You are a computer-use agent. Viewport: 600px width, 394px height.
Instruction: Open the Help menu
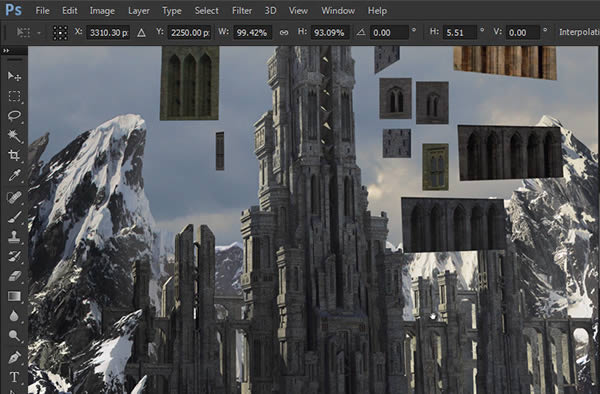pyautogui.click(x=377, y=11)
